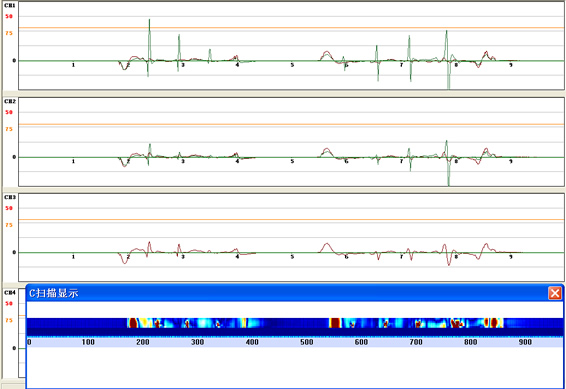The image size is (566, 389).
Task: Click marker 5 in the CH1 plot
Action: [x=292, y=65]
